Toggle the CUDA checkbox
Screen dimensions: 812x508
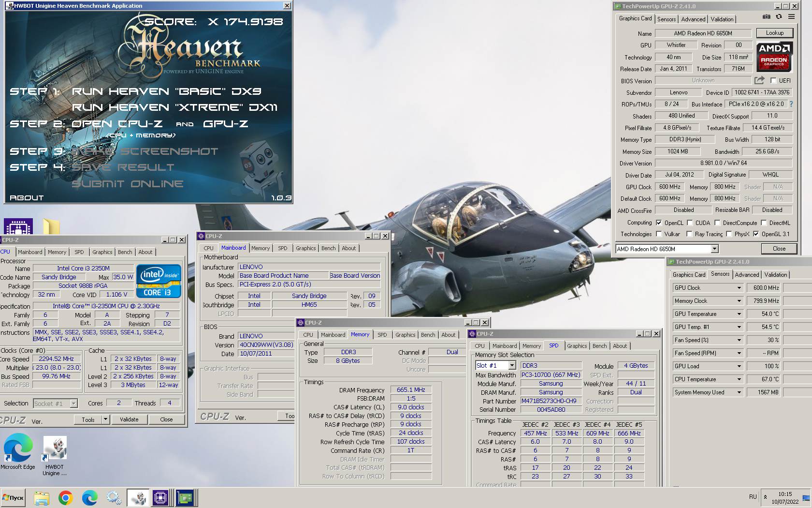point(690,223)
